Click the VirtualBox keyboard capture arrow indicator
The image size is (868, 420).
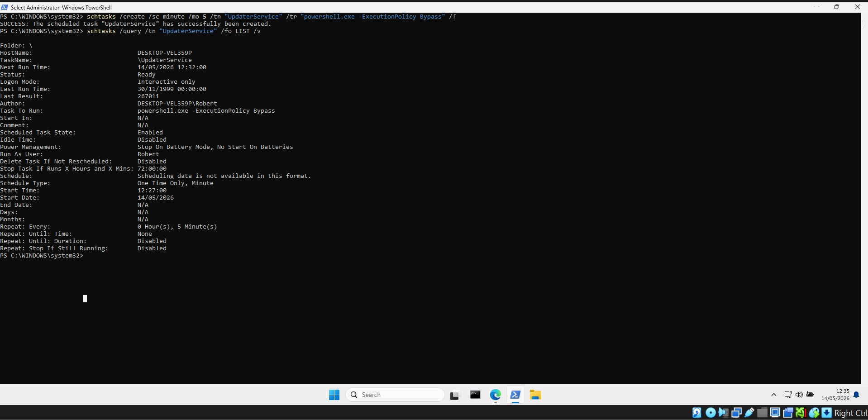coord(827,413)
